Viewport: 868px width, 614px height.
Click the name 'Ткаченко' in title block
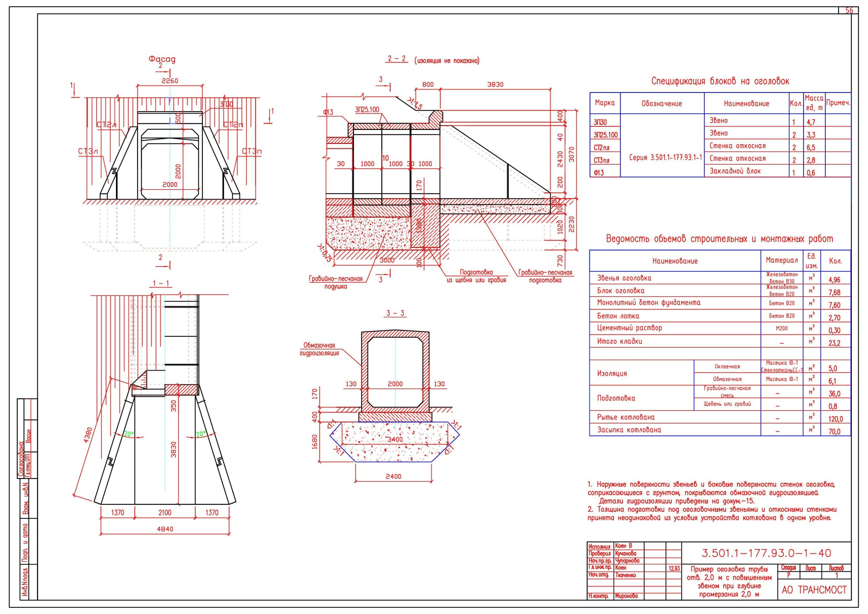[x=625, y=575]
